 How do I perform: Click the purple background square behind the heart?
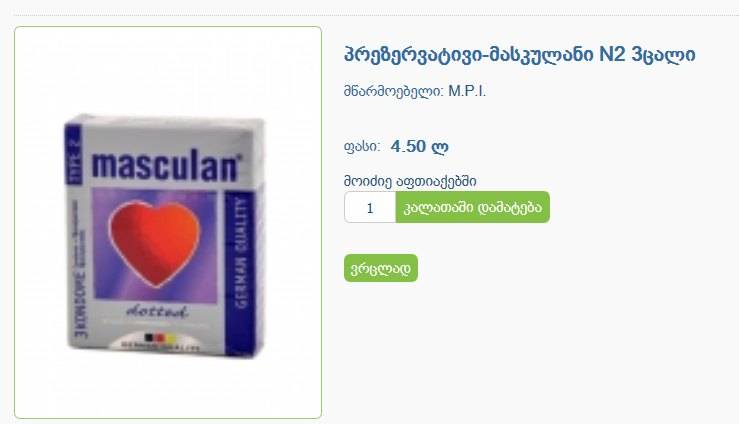(155, 245)
